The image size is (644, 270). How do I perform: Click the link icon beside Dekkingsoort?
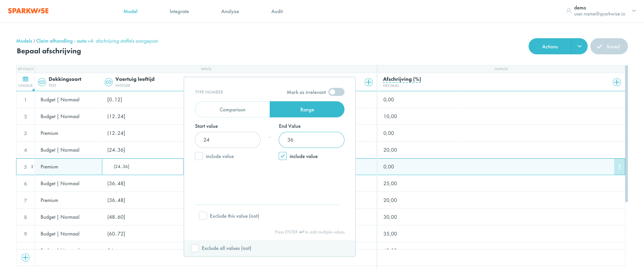click(42, 82)
